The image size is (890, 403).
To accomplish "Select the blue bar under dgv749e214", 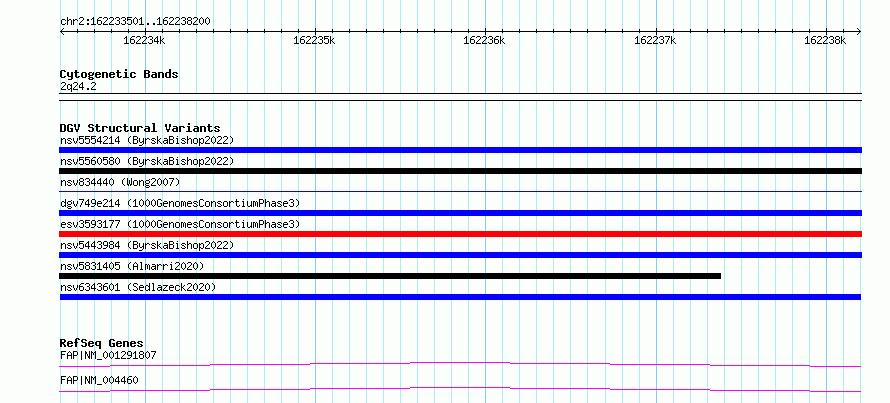I will tap(460, 213).
